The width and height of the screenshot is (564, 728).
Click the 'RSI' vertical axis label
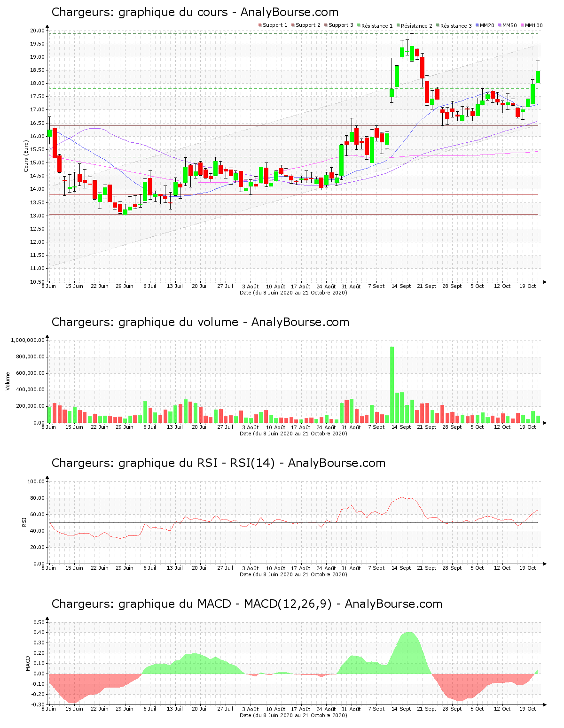point(23,522)
